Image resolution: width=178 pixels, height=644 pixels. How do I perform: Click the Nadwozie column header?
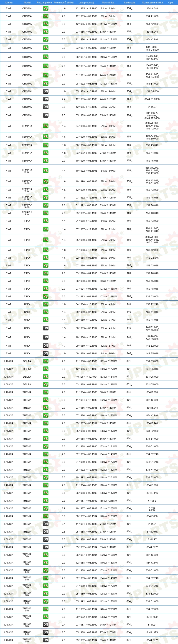coord(130,3)
